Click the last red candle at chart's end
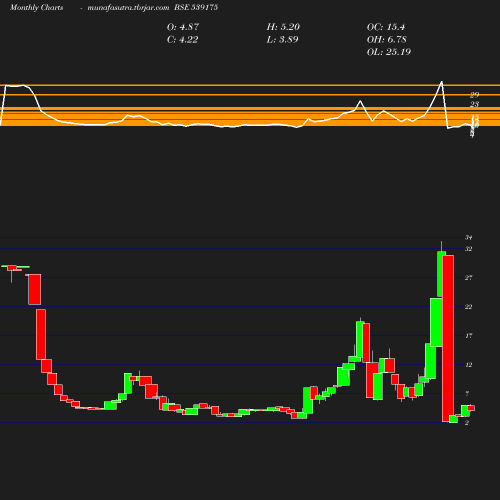 click(x=471, y=408)
